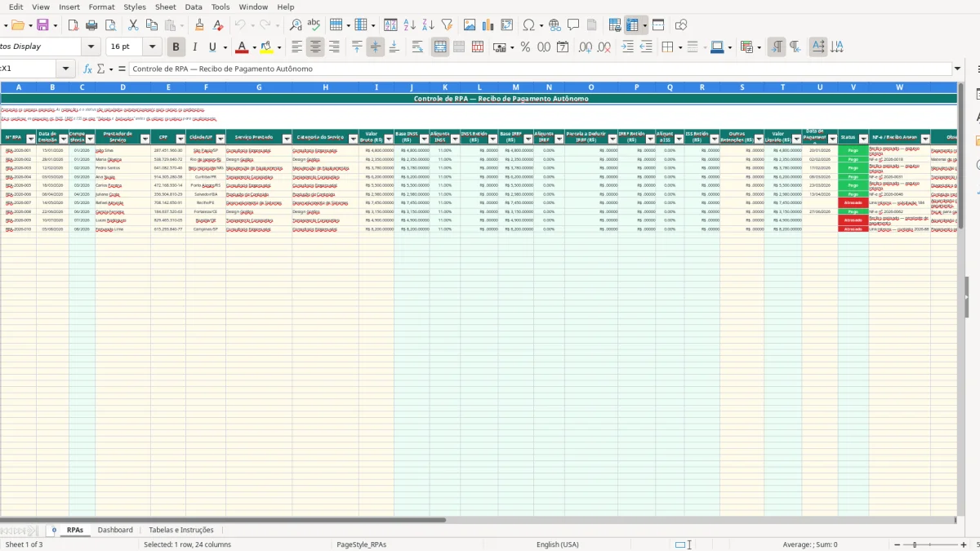Viewport: 980px width, 551px height.
Task: Open the Tools menu
Action: coord(220,7)
